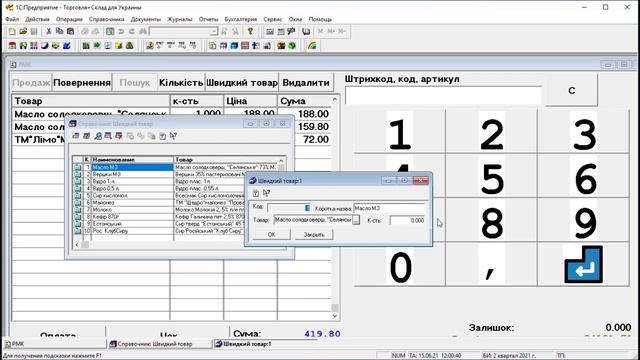The height and width of the screenshot is (360, 640).
Task: Open the Товар selection button in dialog
Action: pyautogui.click(x=356, y=220)
